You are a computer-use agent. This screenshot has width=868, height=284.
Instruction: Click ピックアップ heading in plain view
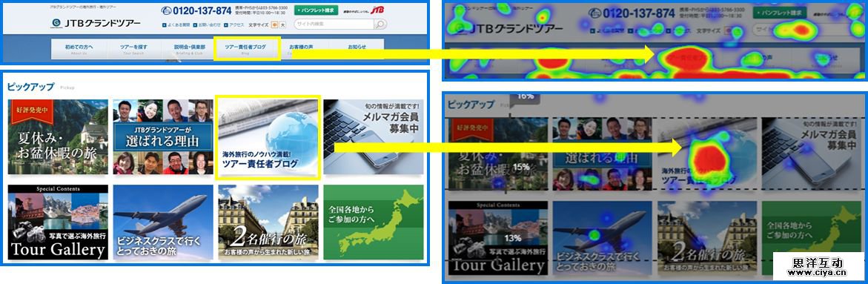point(31,87)
